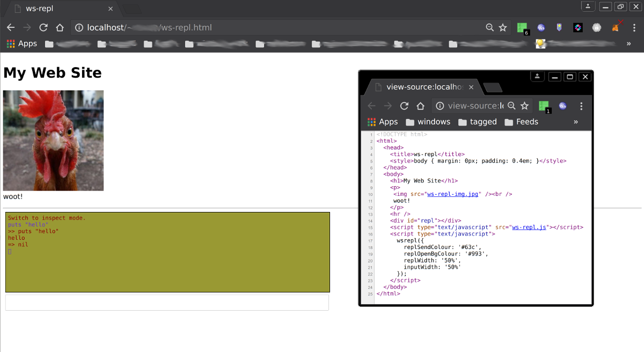Click the olive REPL output area
Screen dimensions: 644x352
point(167,252)
